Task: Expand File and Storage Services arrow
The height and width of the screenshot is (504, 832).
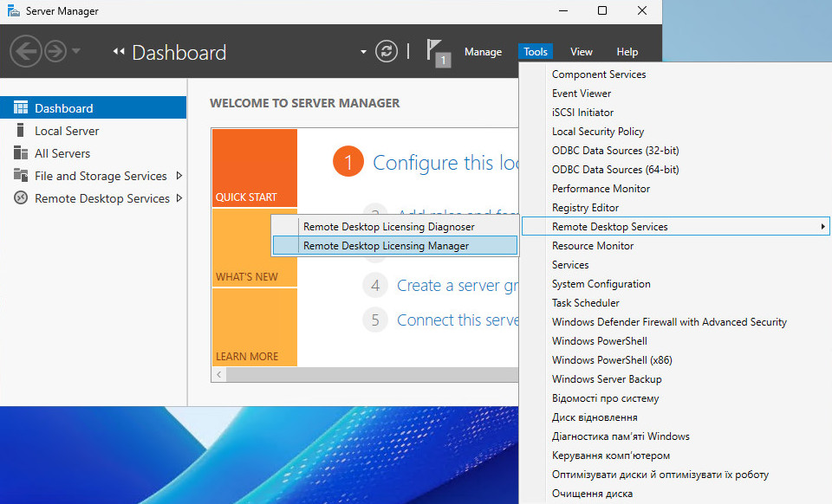Action: [179, 176]
